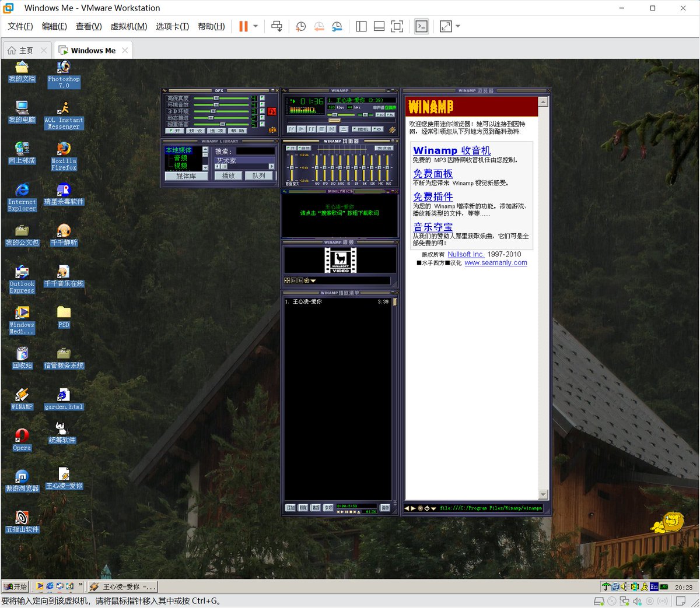The width and height of the screenshot is (700, 608).
Task: Toggle DFX 3D环绕 surround checkbox
Action: click(262, 111)
